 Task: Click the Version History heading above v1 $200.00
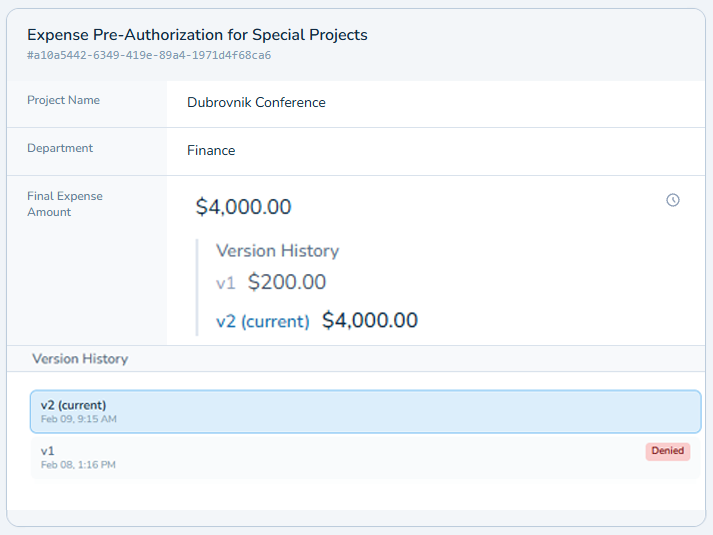(x=277, y=251)
